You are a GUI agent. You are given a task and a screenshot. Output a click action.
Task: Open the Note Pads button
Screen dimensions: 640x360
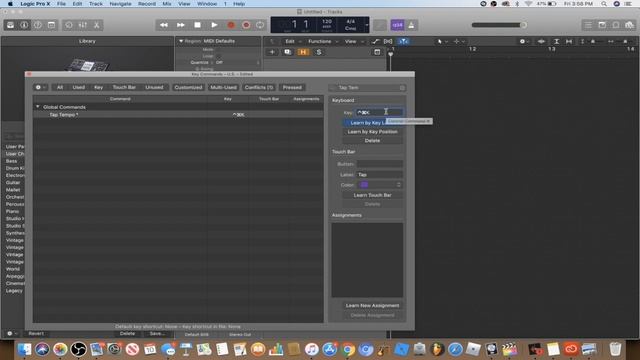(602, 25)
